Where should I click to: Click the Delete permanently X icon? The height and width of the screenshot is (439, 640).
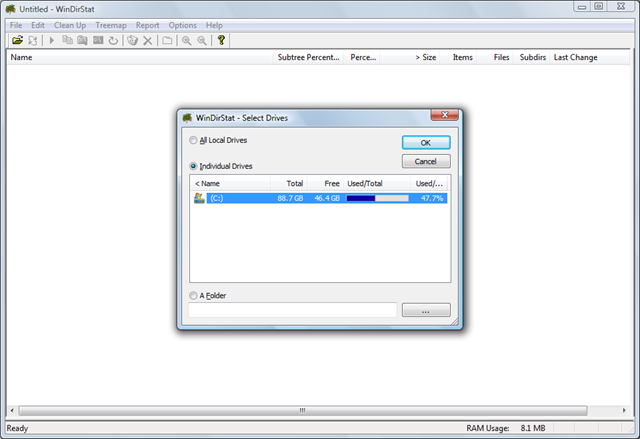click(x=148, y=40)
